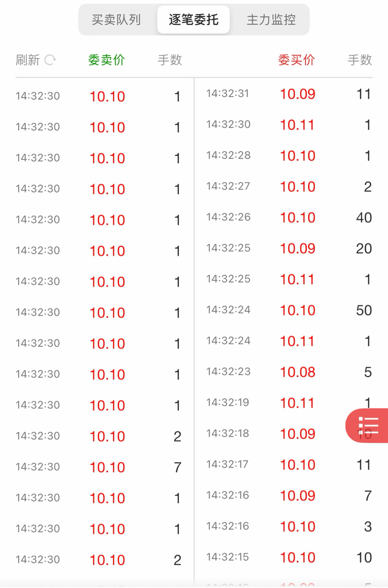Select the 14:32:16 buy order priced 10.09
Screen dimensions: 388x588
pyautogui.click(x=288, y=495)
